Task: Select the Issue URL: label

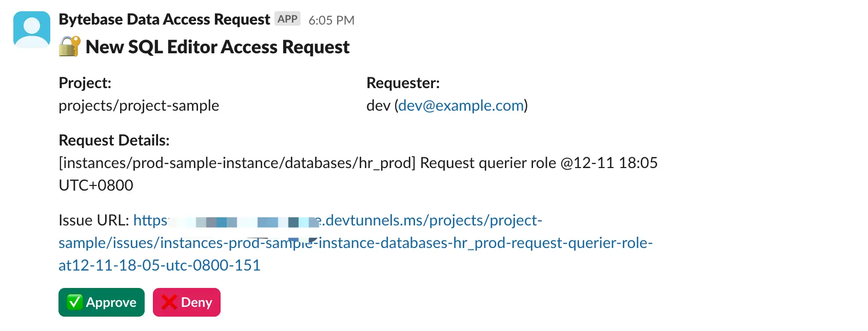Action: 94,220
